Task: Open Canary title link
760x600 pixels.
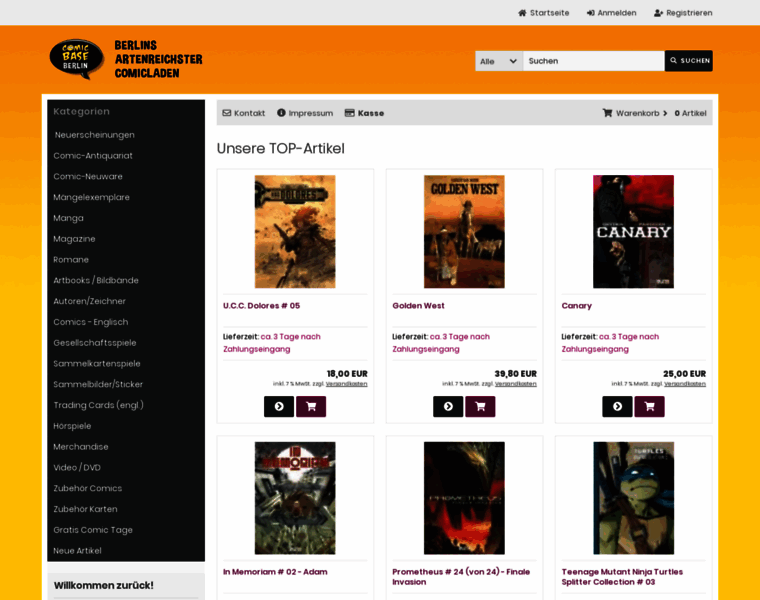Action: pos(577,306)
